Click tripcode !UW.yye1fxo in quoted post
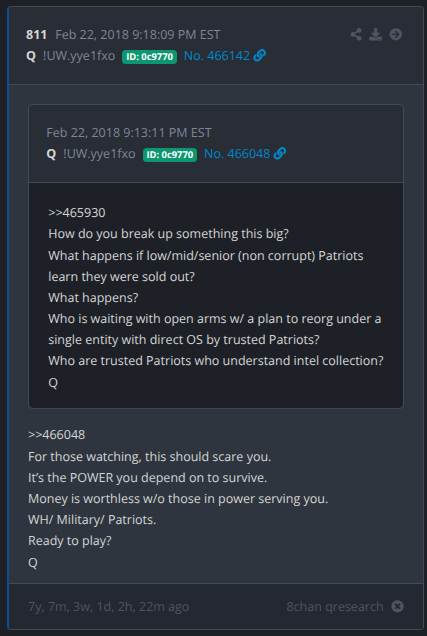The width and height of the screenshot is (427, 636). click(99, 154)
